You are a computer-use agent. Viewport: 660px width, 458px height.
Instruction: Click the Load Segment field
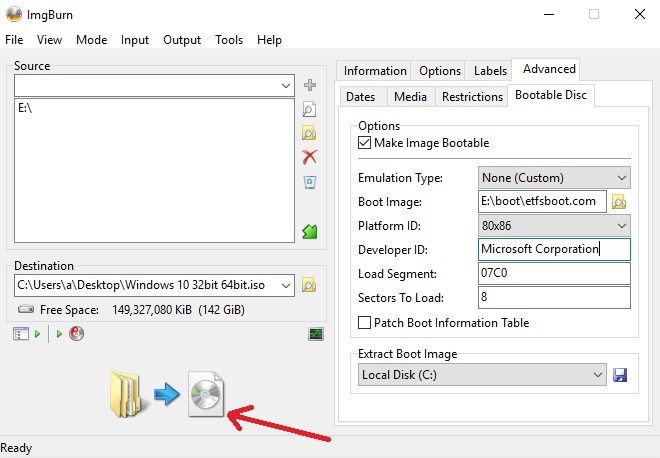point(554,273)
